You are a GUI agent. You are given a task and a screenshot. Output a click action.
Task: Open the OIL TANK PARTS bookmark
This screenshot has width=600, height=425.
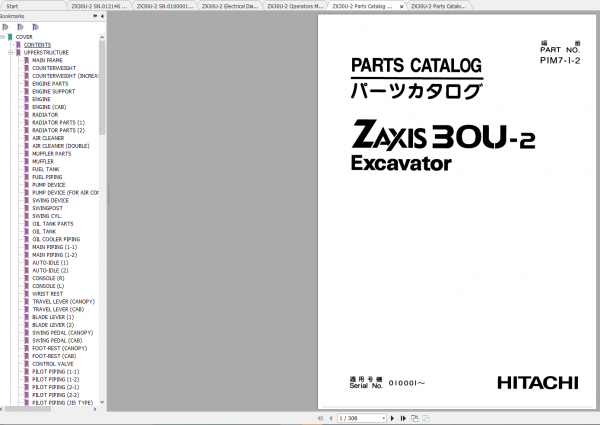[53, 224]
